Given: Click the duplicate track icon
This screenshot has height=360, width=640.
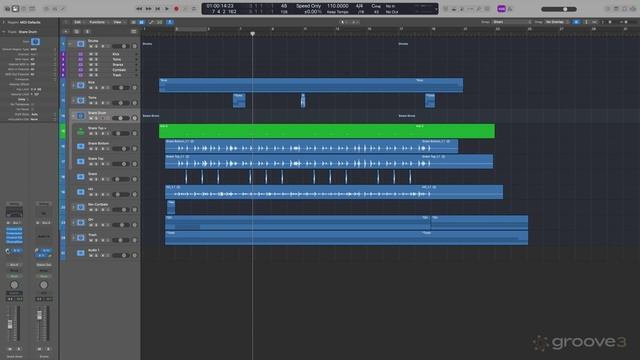Looking at the screenshot, I should 76,31.
